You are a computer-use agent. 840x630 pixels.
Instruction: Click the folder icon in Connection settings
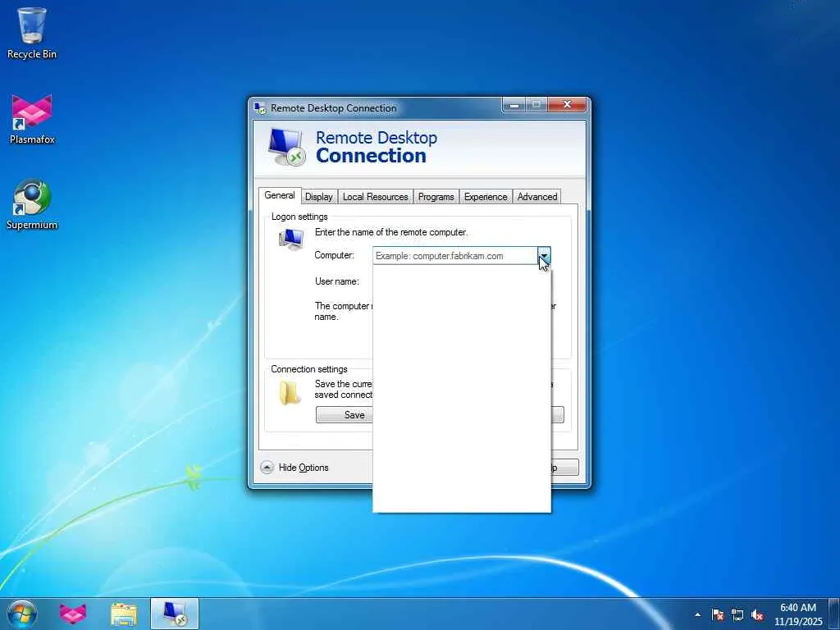click(290, 393)
